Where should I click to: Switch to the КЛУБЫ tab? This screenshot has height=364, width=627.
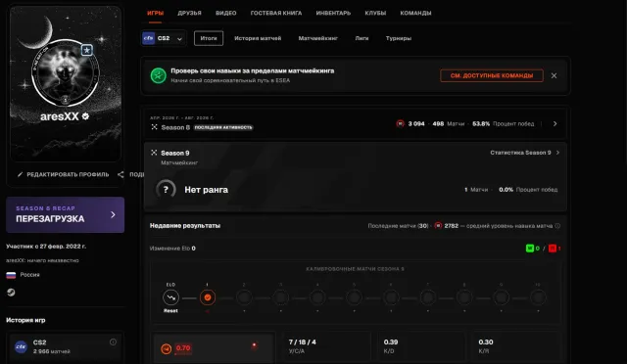tap(375, 13)
